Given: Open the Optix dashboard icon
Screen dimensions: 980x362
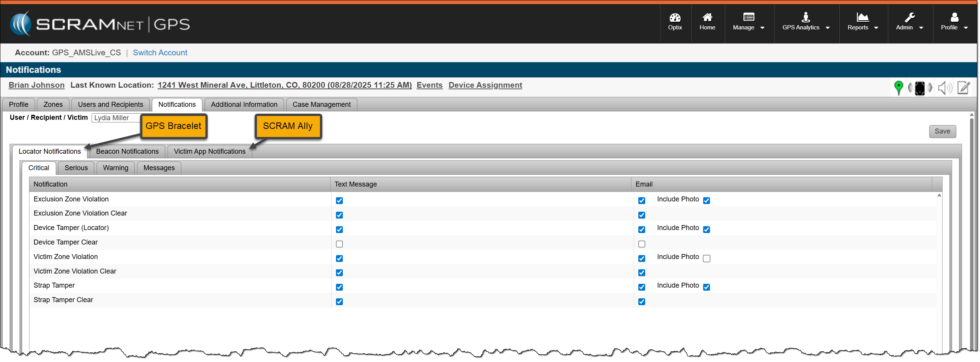Looking at the screenshot, I should coord(675,22).
